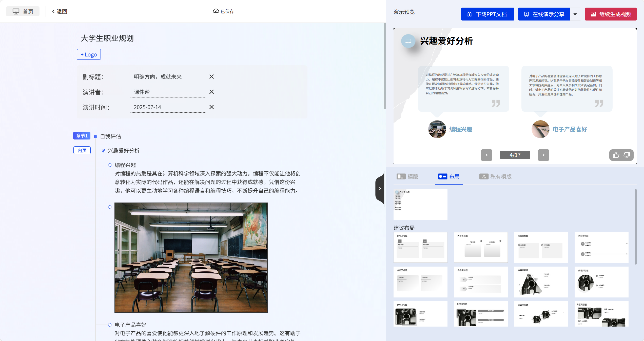This screenshot has width=644, height=341.
Task: Select the 电子产品喜好 outline bullet
Action: pos(110,325)
